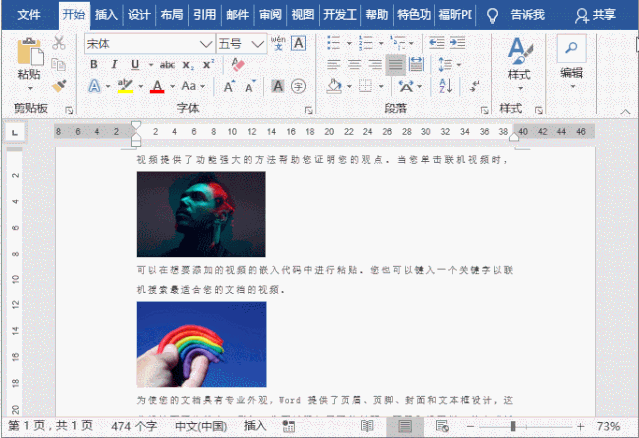Open the 文件 File tab
639x438 pixels.
pos(29,15)
